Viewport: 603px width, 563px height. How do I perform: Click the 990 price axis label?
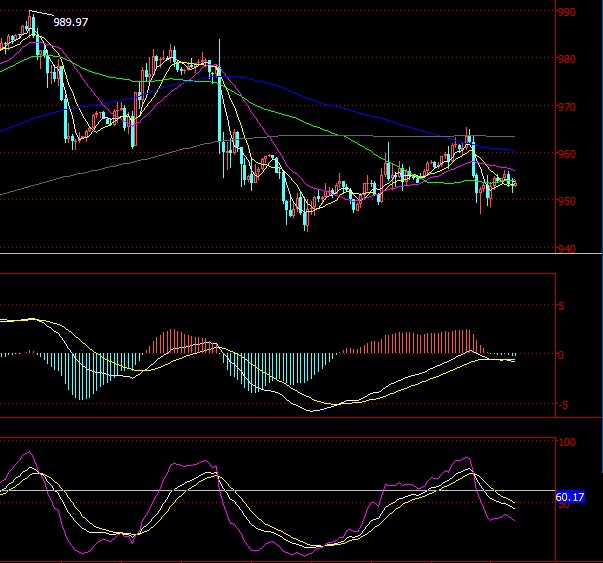tap(567, 12)
